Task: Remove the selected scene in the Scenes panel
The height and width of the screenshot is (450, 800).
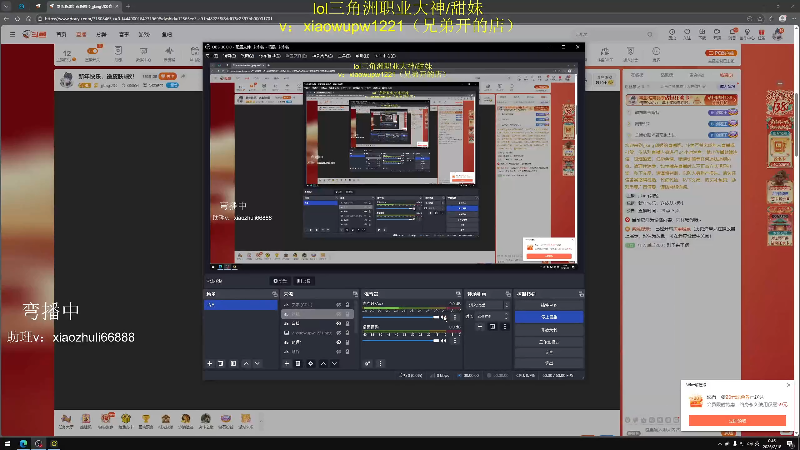Action: tap(221, 364)
